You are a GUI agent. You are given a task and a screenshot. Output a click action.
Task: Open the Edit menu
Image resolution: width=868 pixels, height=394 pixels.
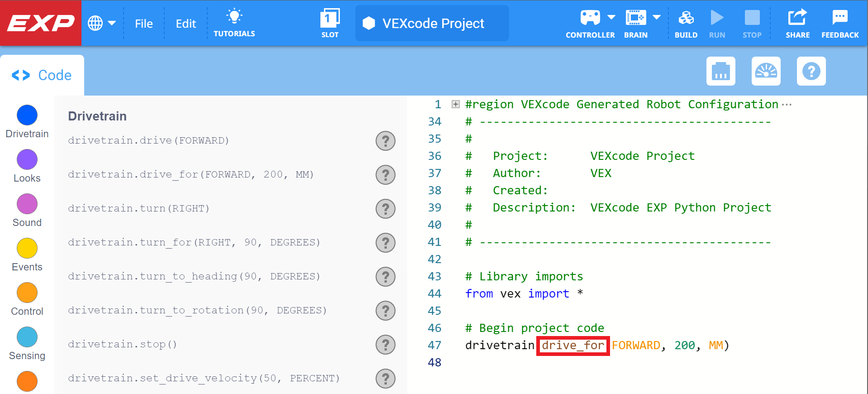(186, 24)
